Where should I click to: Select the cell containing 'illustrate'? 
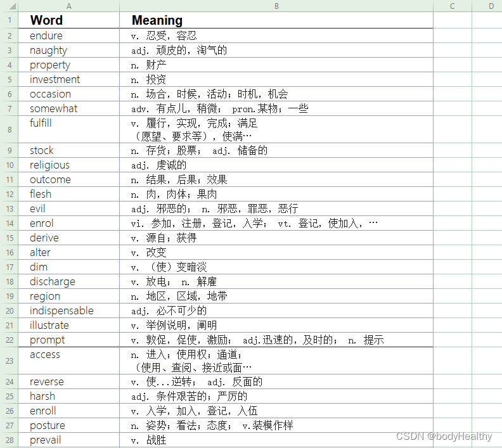[69, 325]
